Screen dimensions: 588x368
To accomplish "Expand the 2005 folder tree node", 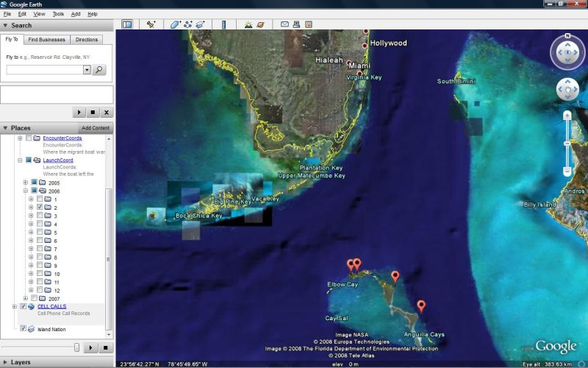I will (x=26, y=183).
